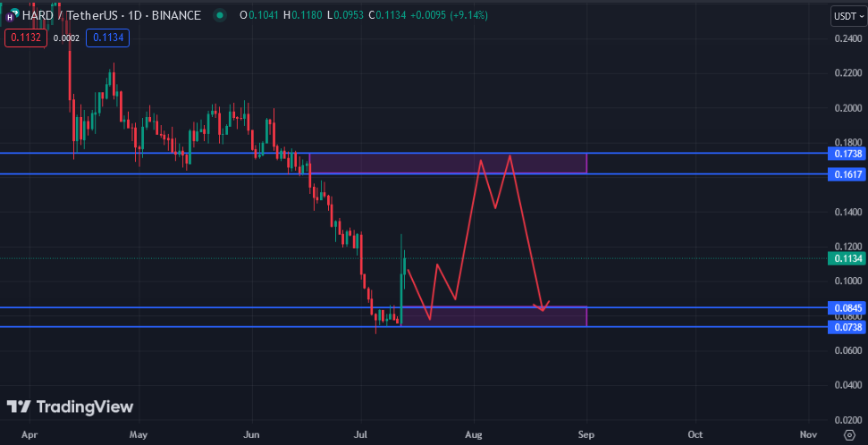Click 0.2200 on the price scale
The height and width of the screenshot is (445, 868).
tap(847, 73)
